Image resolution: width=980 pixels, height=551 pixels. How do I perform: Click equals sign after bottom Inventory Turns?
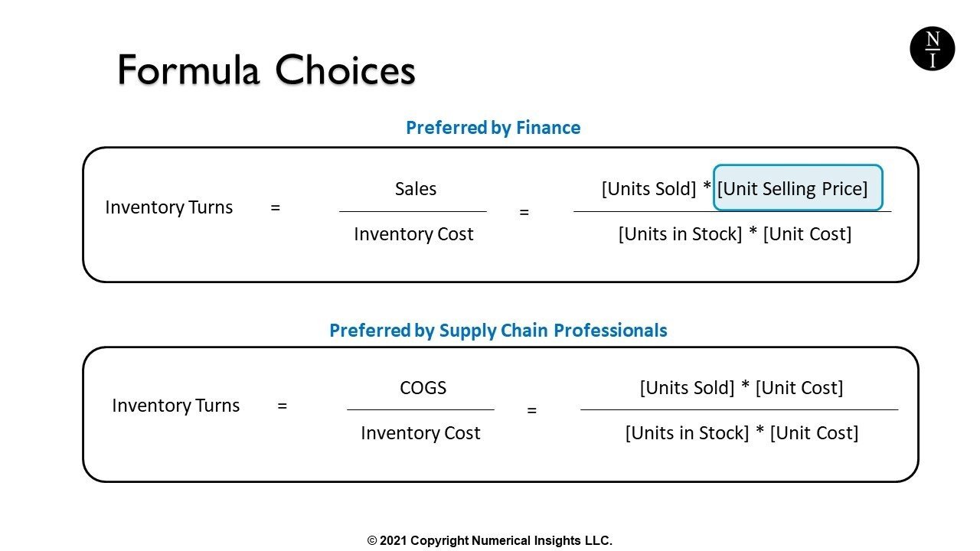[282, 406]
